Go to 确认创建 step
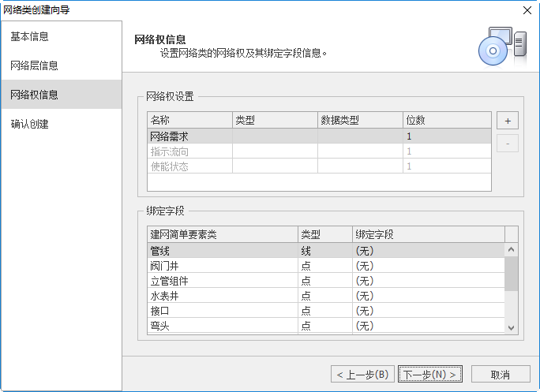Viewport: 540px width, 392px height. point(61,124)
